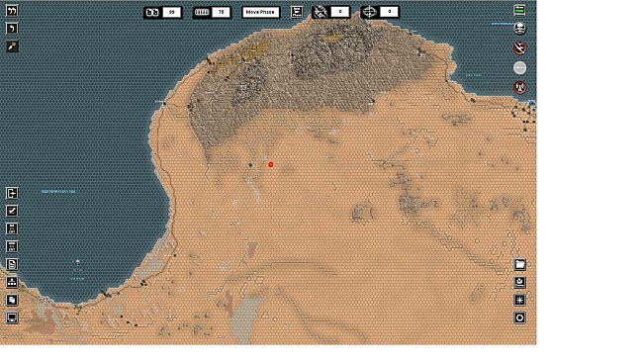Open the hierarchy organization chart icon
The width and height of the screenshot is (644, 362).
coord(12,282)
